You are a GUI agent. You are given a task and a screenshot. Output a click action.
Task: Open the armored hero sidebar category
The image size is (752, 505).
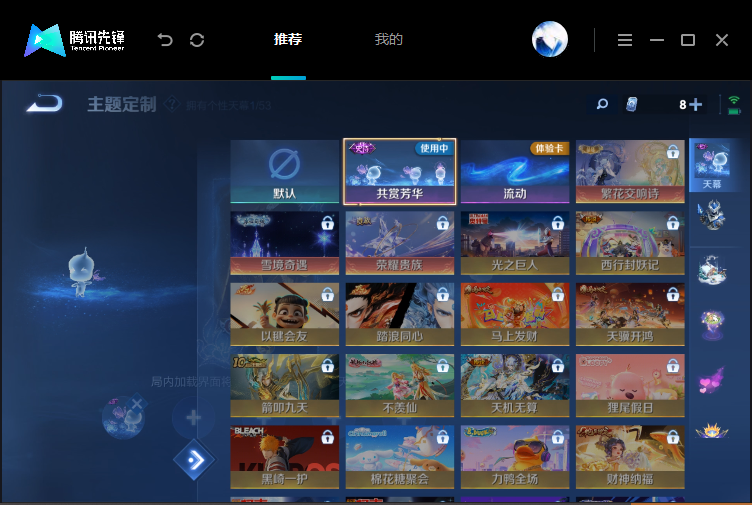712,216
